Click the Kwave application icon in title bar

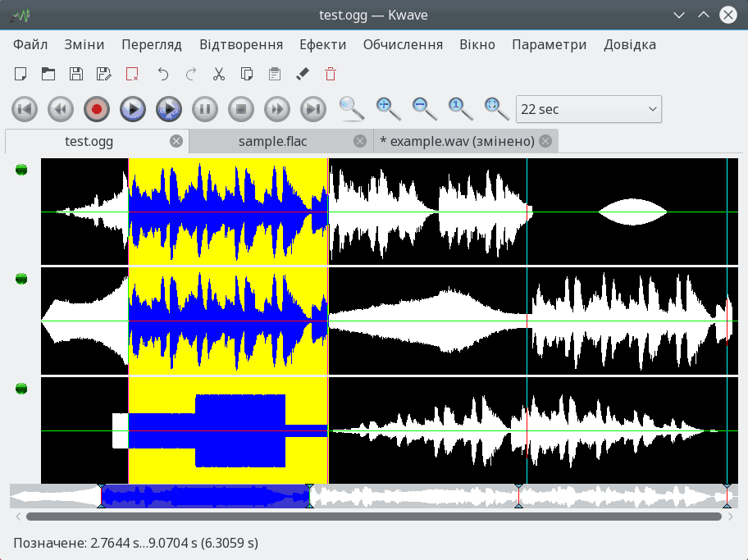click(x=21, y=16)
